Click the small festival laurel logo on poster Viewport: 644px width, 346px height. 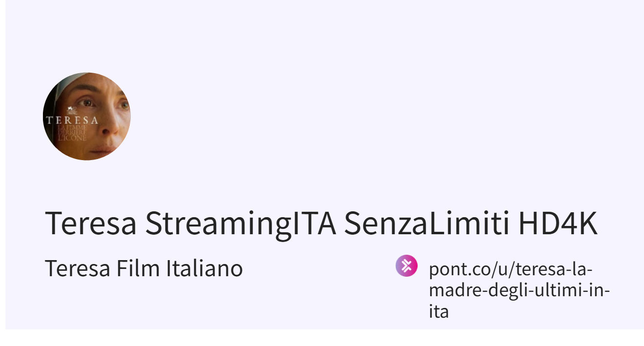tap(71, 110)
